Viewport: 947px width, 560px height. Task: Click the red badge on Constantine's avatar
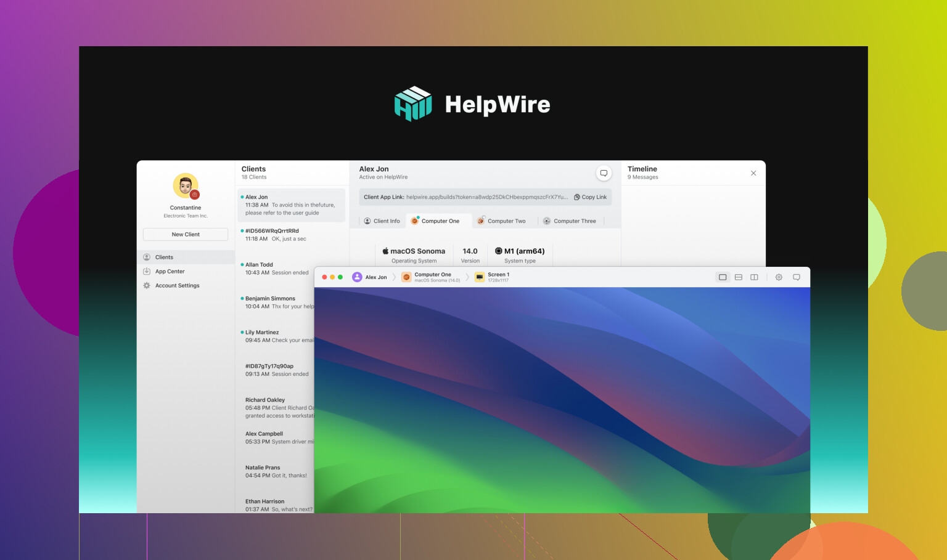[195, 195]
